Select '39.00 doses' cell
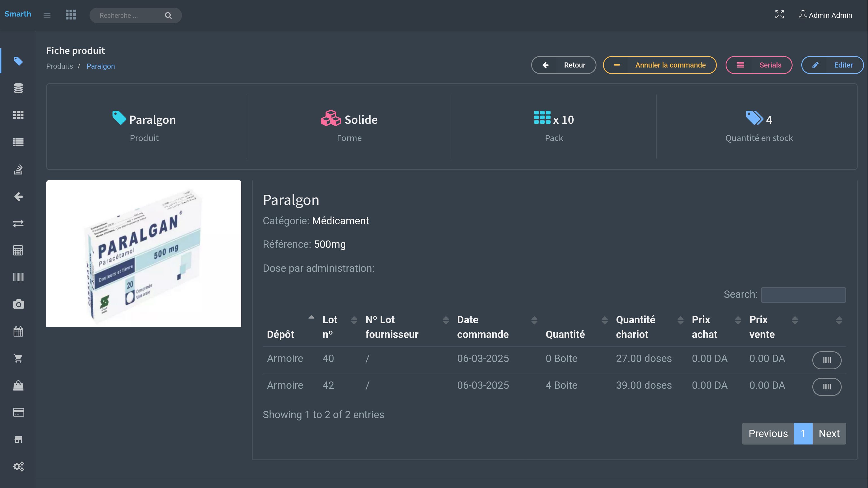The height and width of the screenshot is (488, 868). tap(644, 385)
